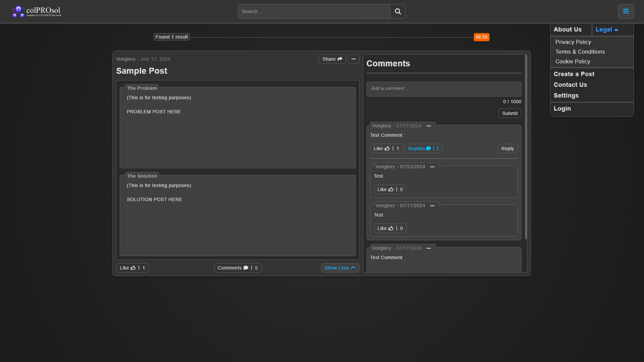This screenshot has width=644, height=362.
Task: Open Settings from menu
Action: point(566,96)
